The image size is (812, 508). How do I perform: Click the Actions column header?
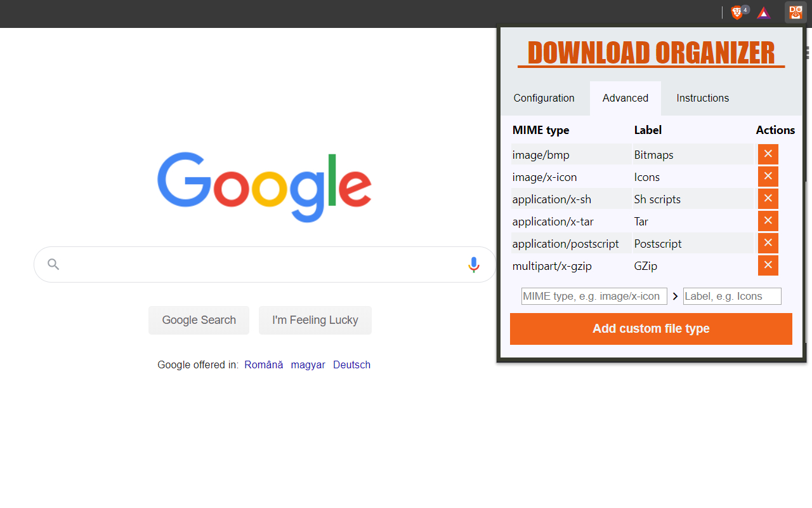pyautogui.click(x=775, y=130)
